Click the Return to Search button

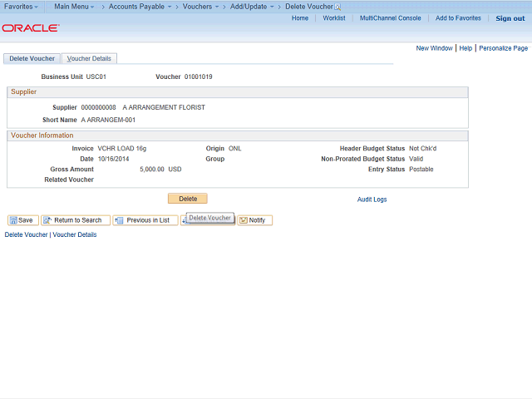(76, 220)
